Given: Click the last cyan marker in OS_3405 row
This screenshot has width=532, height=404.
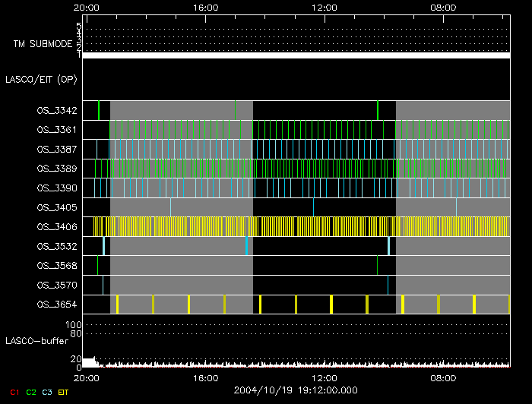Looking at the screenshot, I should pos(456,207).
